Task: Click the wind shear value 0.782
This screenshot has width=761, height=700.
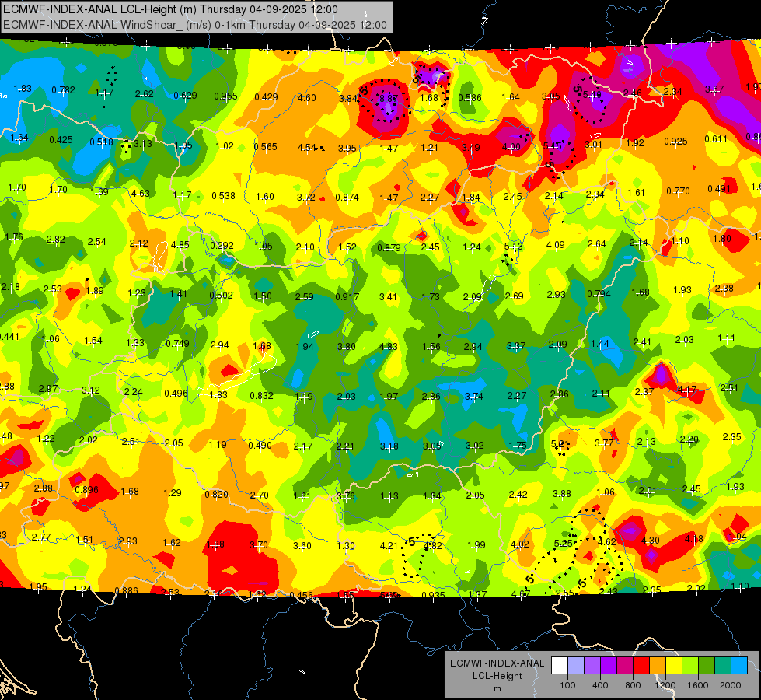Action: point(63,90)
